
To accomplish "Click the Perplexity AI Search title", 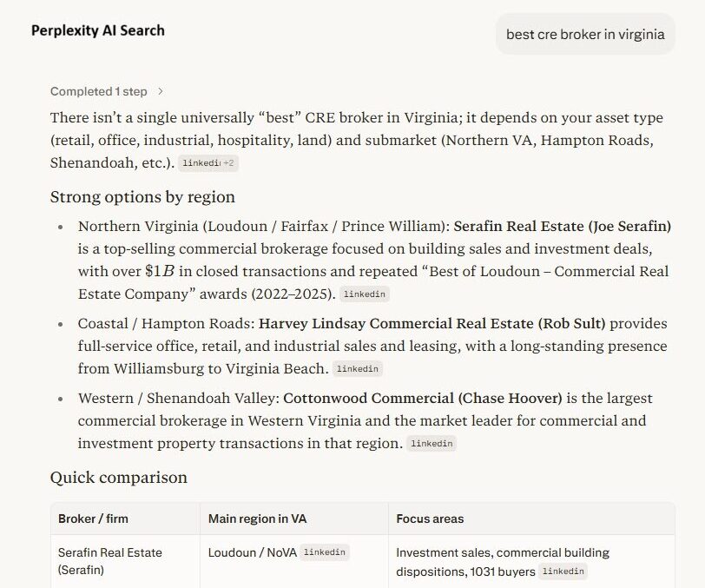I will click(x=96, y=30).
